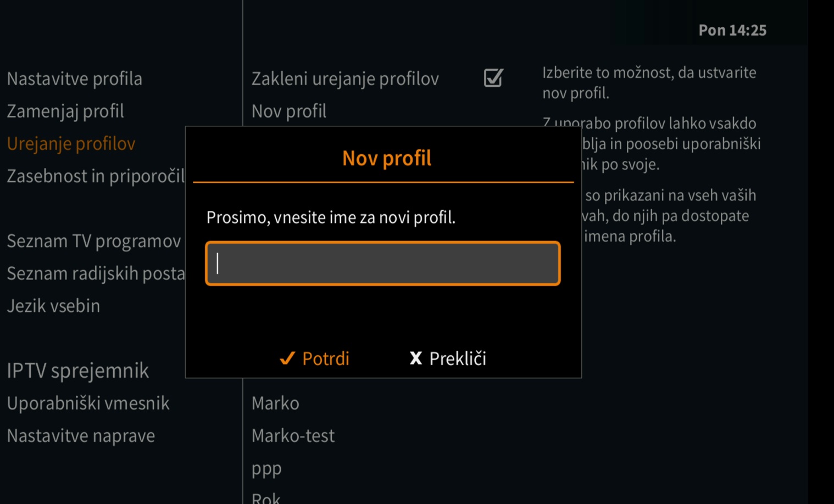Choose the Marko-test profile
This screenshot has width=834, height=504.
click(293, 436)
